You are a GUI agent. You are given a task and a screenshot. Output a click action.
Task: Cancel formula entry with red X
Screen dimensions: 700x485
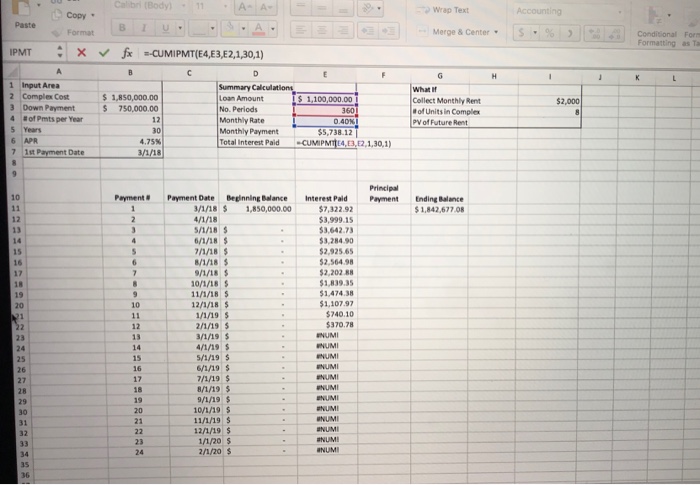(x=81, y=53)
